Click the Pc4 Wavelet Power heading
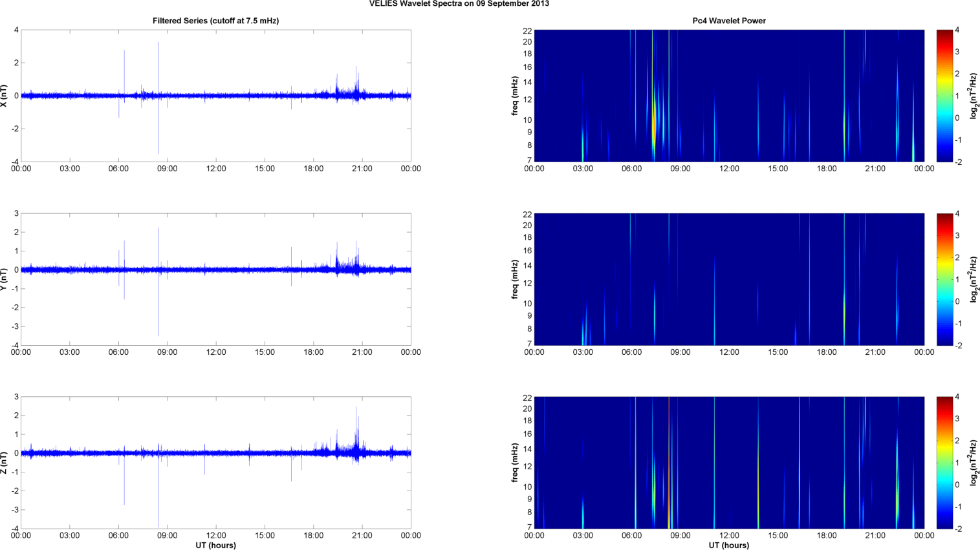The height and width of the screenshot is (550, 980). tap(728, 21)
